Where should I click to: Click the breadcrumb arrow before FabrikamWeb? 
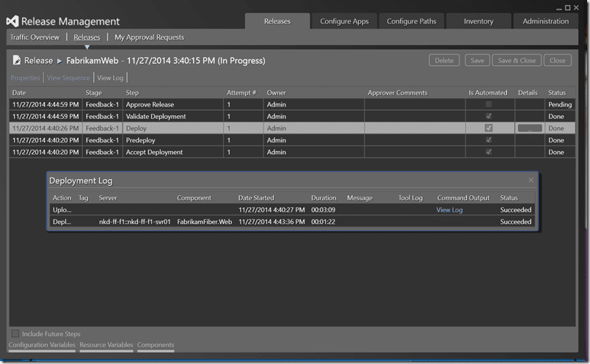59,61
